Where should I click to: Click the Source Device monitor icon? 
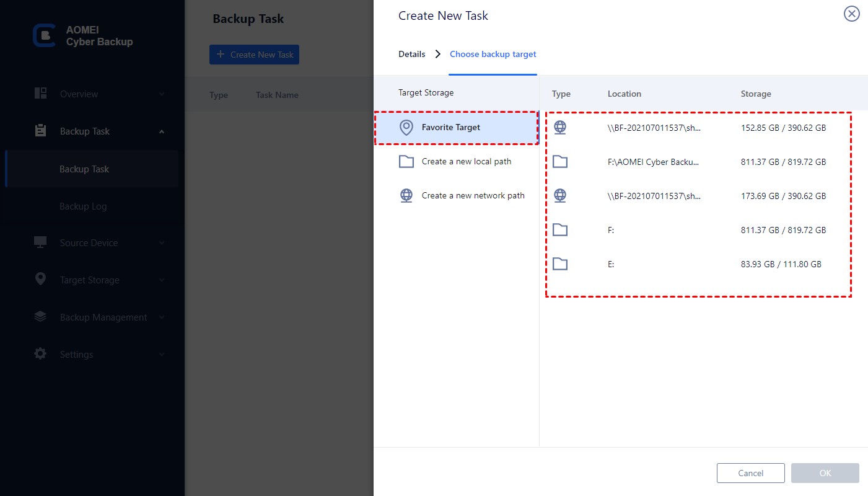click(x=41, y=242)
